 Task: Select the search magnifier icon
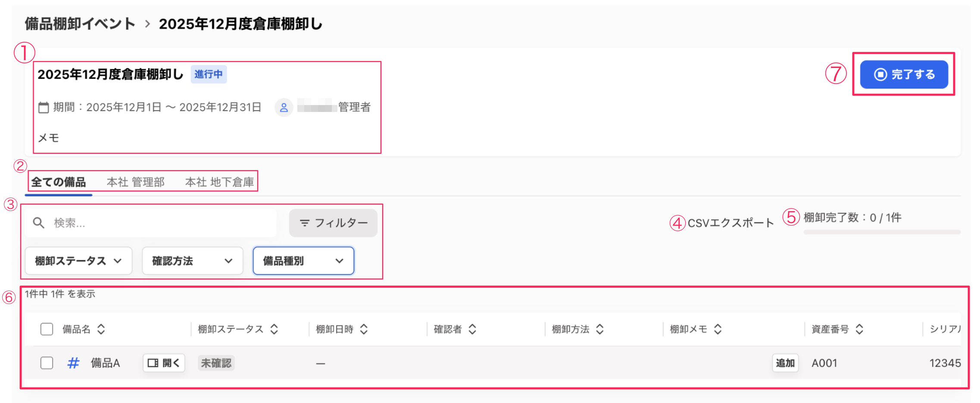click(x=38, y=223)
